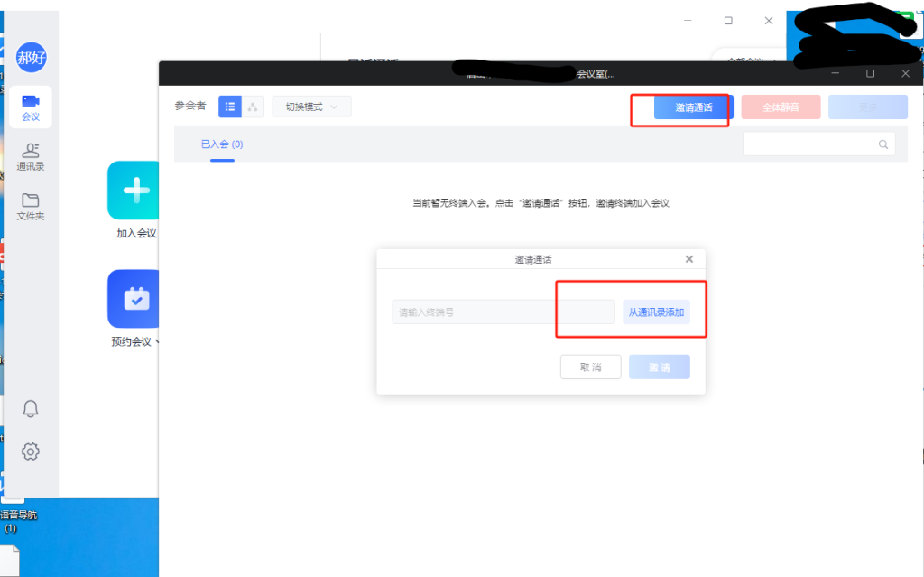This screenshot has height=577, width=924.
Task: Open settings via the gear icon
Action: pos(31,451)
